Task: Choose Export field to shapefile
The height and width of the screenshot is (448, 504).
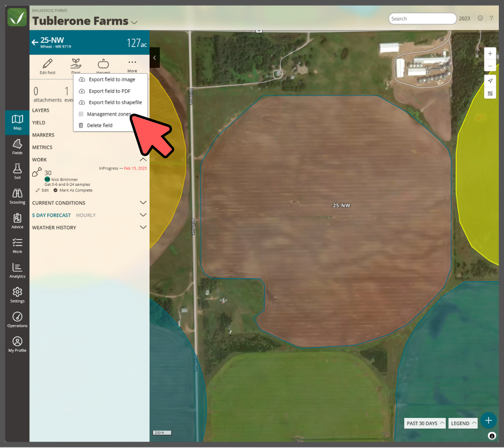Action: 111,102
